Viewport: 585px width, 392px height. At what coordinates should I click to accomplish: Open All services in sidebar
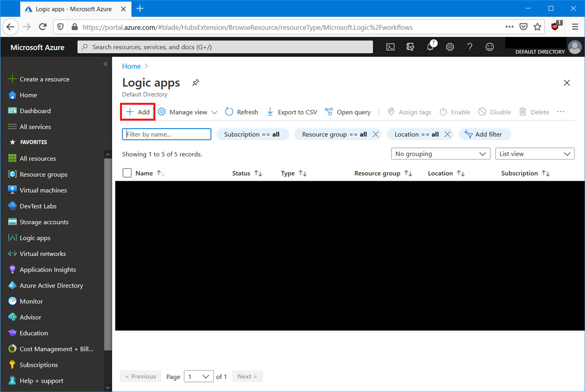[x=29, y=127]
